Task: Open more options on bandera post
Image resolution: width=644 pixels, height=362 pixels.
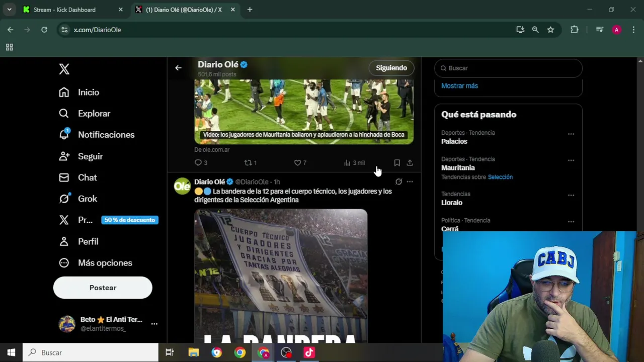Action: pos(410,182)
